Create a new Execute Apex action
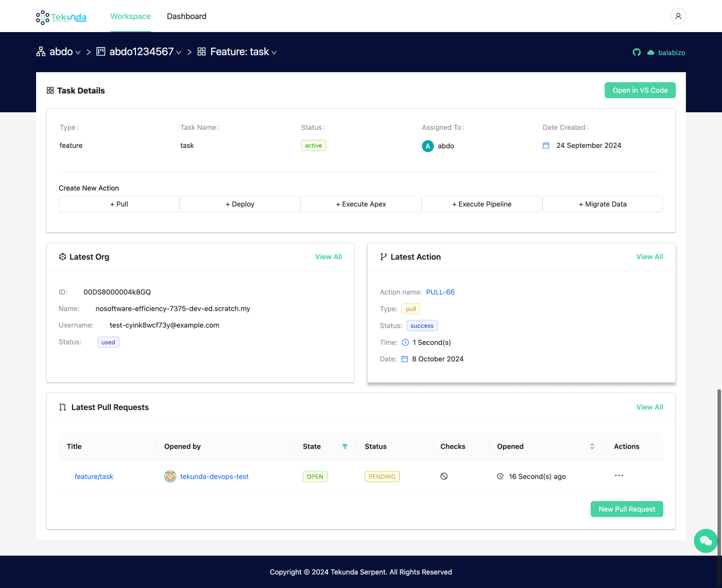Viewport: 722px width, 588px height. pyautogui.click(x=361, y=205)
